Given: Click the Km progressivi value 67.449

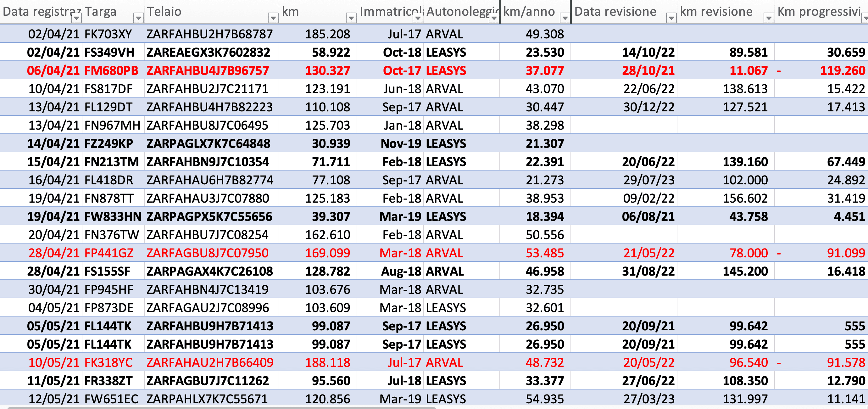Looking at the screenshot, I should 846,162.
